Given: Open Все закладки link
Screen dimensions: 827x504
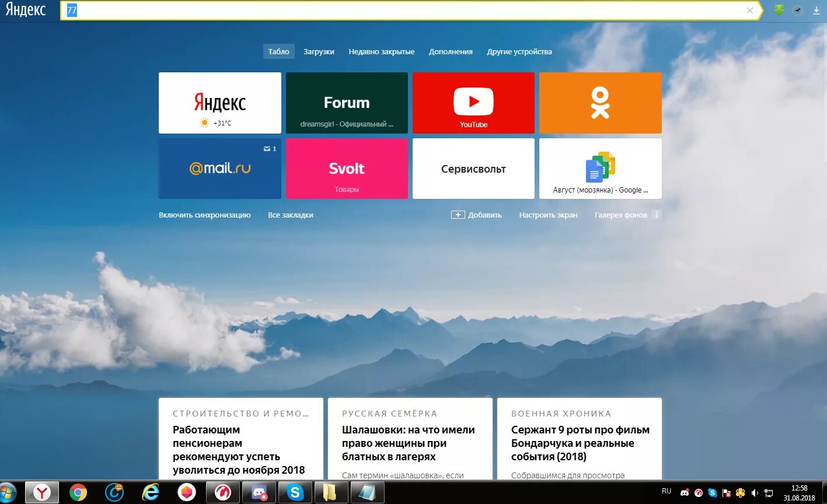Looking at the screenshot, I should (291, 215).
